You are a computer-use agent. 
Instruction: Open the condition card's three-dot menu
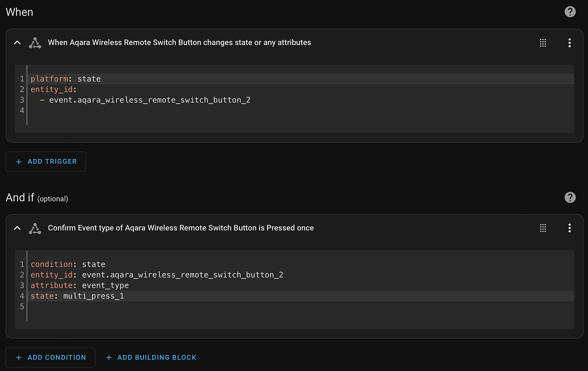coord(569,228)
